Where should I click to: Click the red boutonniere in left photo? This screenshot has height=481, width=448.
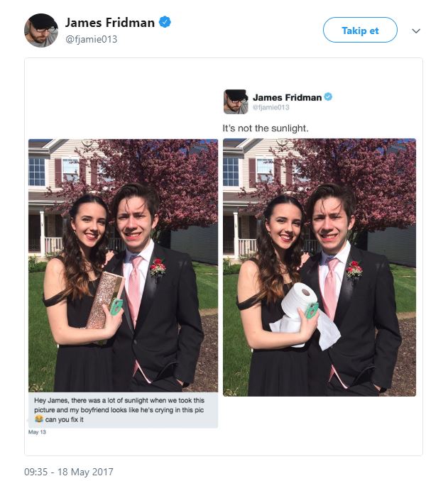click(158, 267)
